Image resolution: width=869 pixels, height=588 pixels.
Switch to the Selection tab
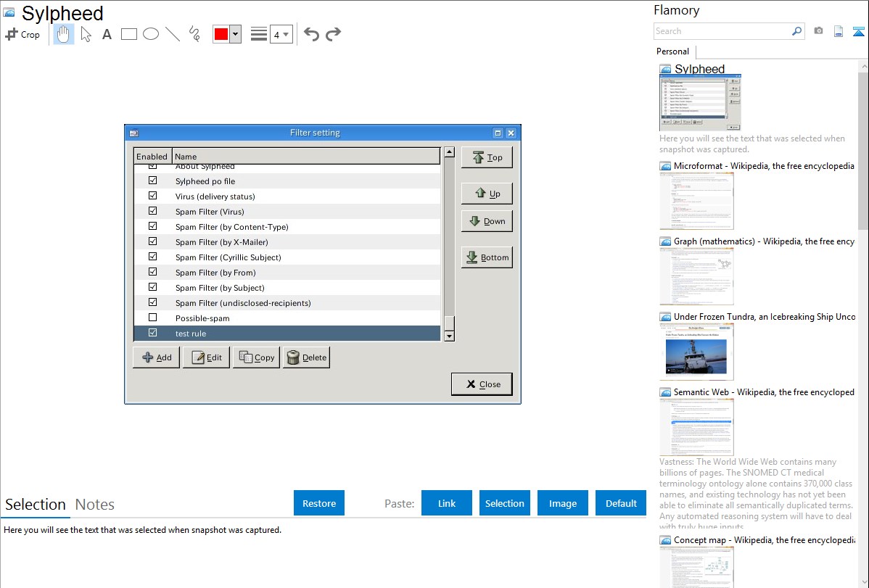click(36, 505)
